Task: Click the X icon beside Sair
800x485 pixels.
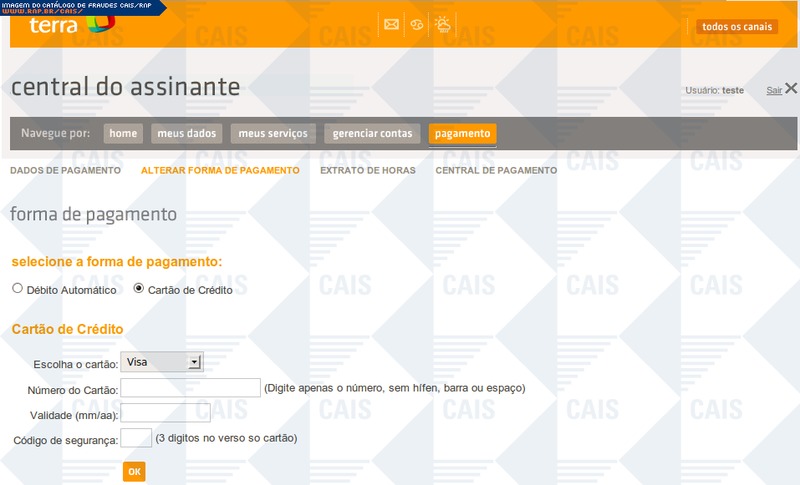Action: (x=791, y=89)
